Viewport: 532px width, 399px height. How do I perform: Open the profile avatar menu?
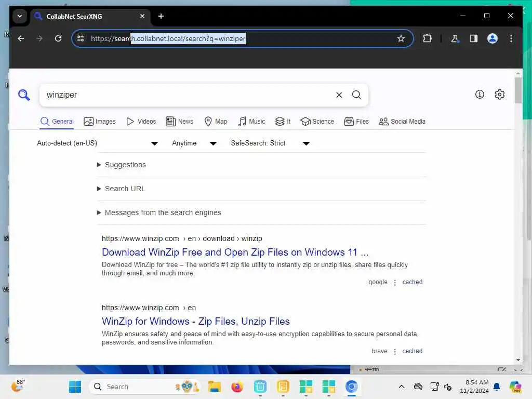tap(493, 38)
